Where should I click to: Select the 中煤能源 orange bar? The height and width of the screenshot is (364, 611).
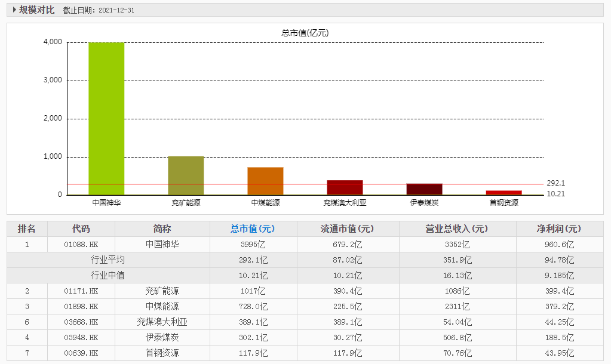265,181
